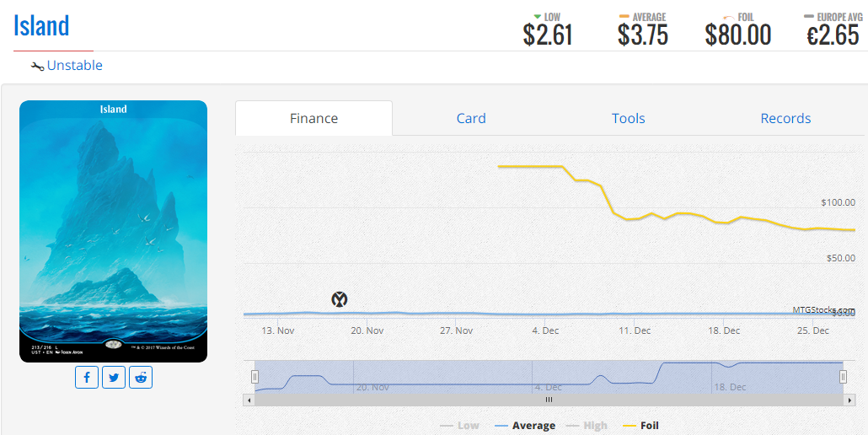Toggle the High series in legend
This screenshot has height=435, width=868.
tap(587, 426)
